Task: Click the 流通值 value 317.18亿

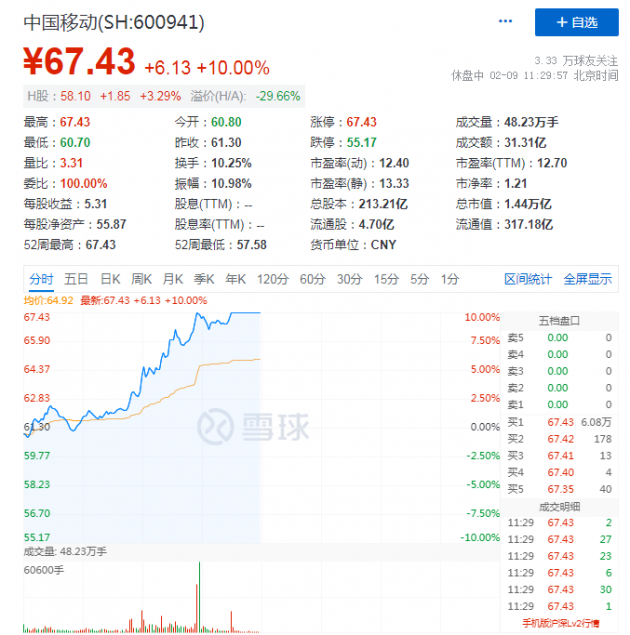Action: pyautogui.click(x=528, y=225)
